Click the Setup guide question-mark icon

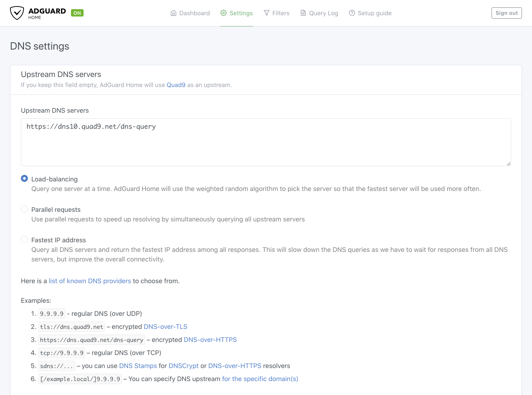(x=352, y=13)
